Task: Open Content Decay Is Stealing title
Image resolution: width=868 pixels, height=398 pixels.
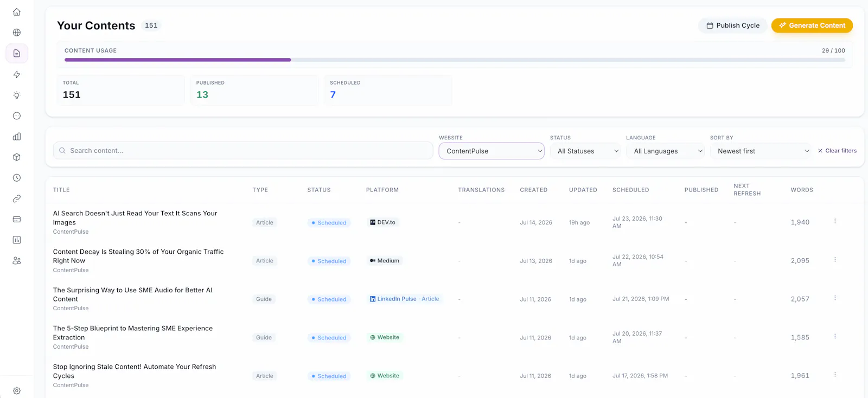Action: (138, 256)
